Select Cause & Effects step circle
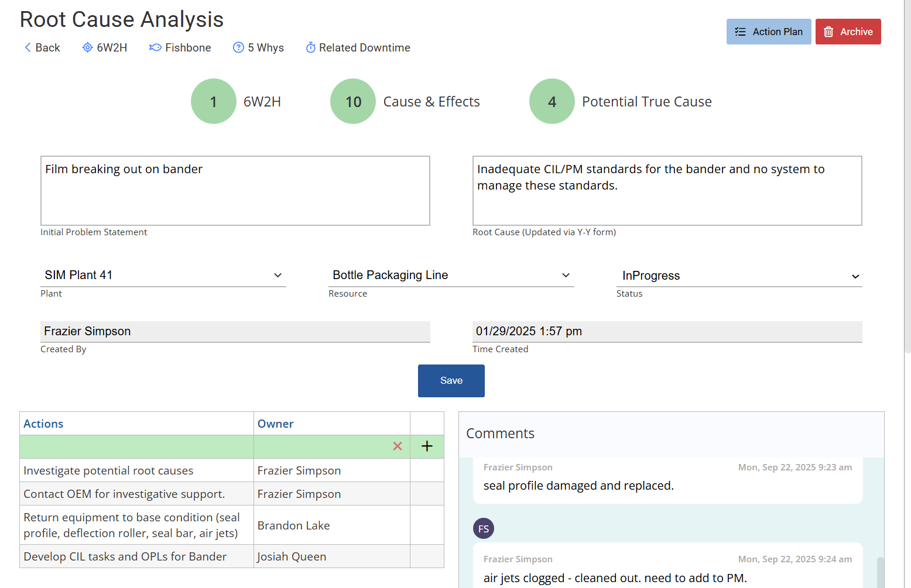 click(353, 101)
